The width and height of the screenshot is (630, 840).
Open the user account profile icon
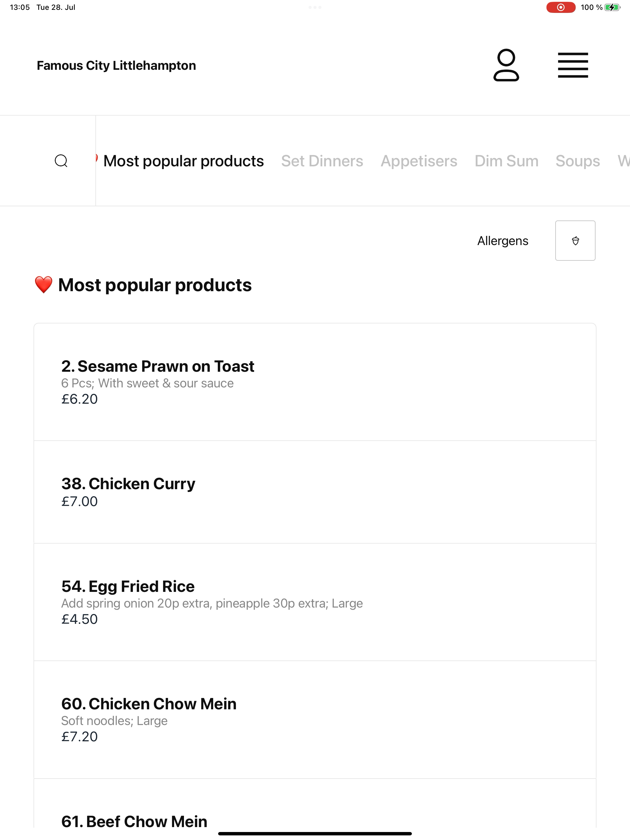click(x=506, y=65)
